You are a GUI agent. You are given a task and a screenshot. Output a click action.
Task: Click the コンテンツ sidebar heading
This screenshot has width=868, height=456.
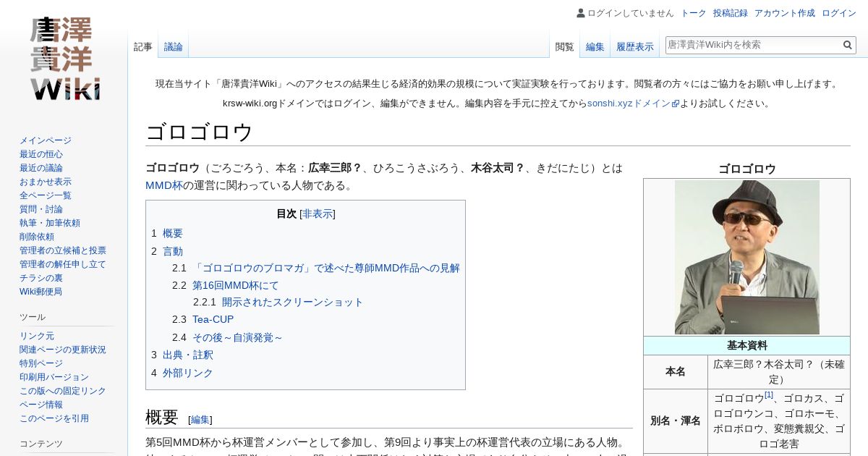[41, 444]
